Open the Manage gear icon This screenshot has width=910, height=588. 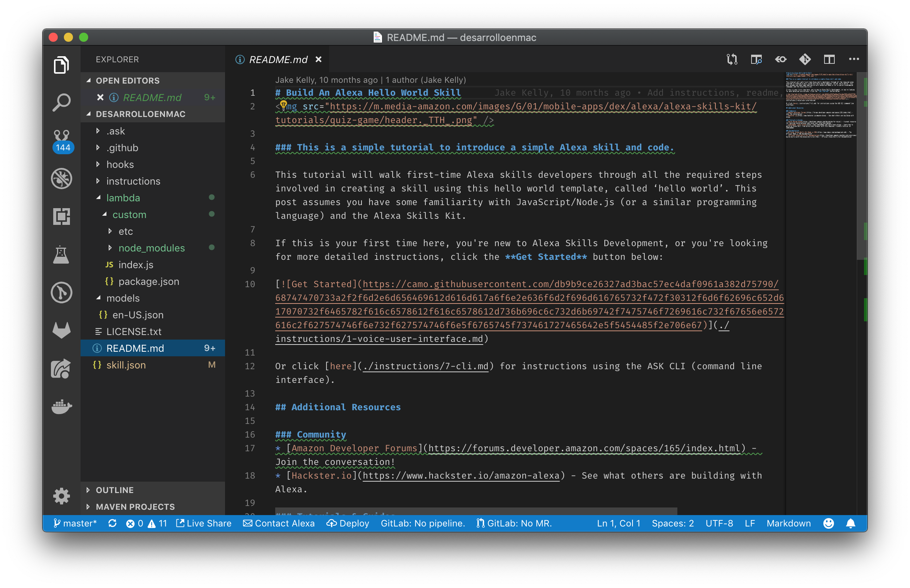pyautogui.click(x=61, y=496)
